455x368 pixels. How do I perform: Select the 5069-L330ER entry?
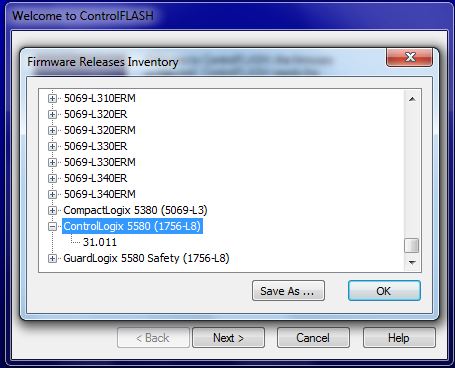[96, 146]
